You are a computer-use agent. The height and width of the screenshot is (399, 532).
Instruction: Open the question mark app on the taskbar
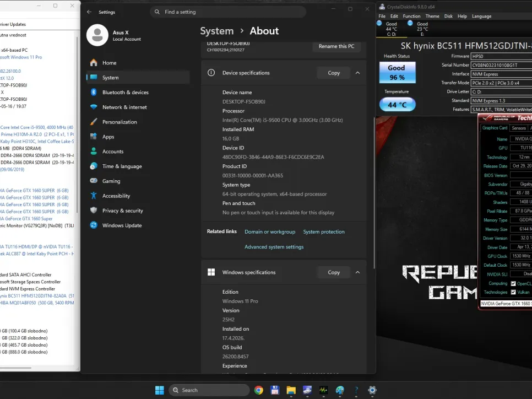tap(356, 390)
